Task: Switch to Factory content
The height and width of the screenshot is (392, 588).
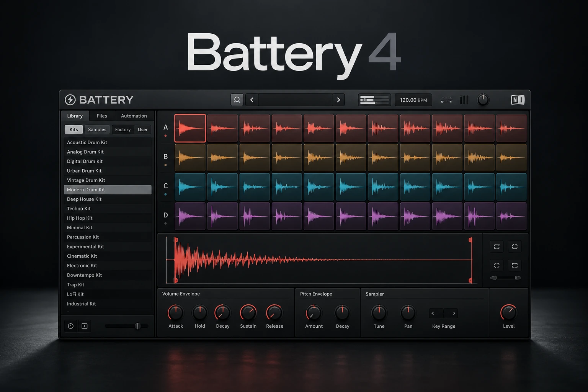Action: point(123,129)
